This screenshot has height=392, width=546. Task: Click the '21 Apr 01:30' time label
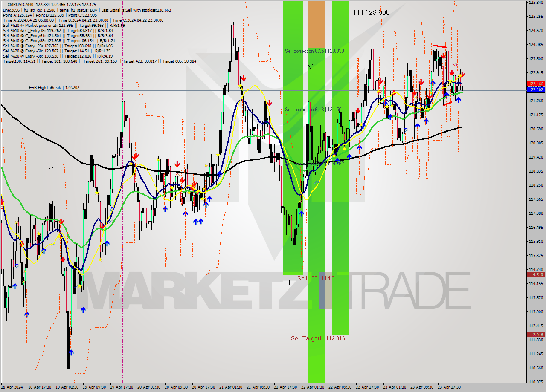pos(231,387)
